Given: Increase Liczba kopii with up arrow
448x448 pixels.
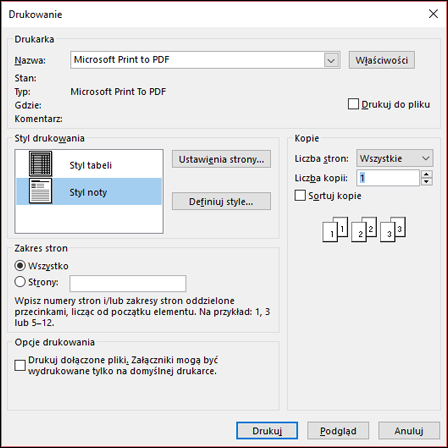Looking at the screenshot, I should click(x=426, y=174).
